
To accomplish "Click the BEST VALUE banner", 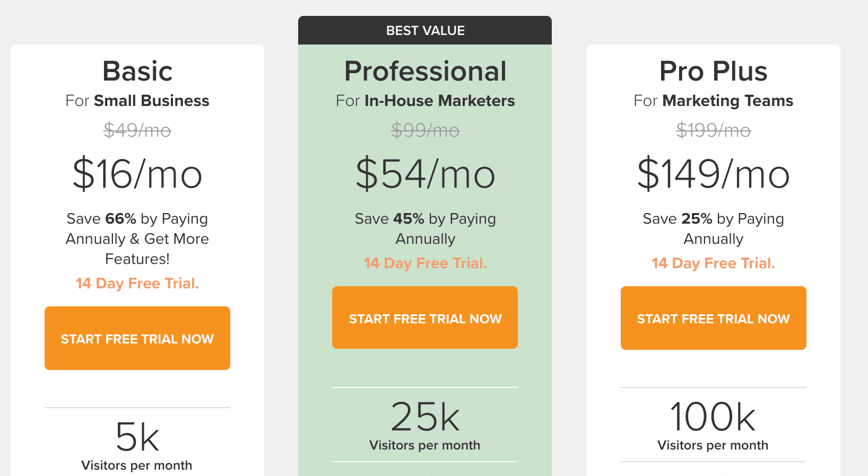I will pos(425,30).
